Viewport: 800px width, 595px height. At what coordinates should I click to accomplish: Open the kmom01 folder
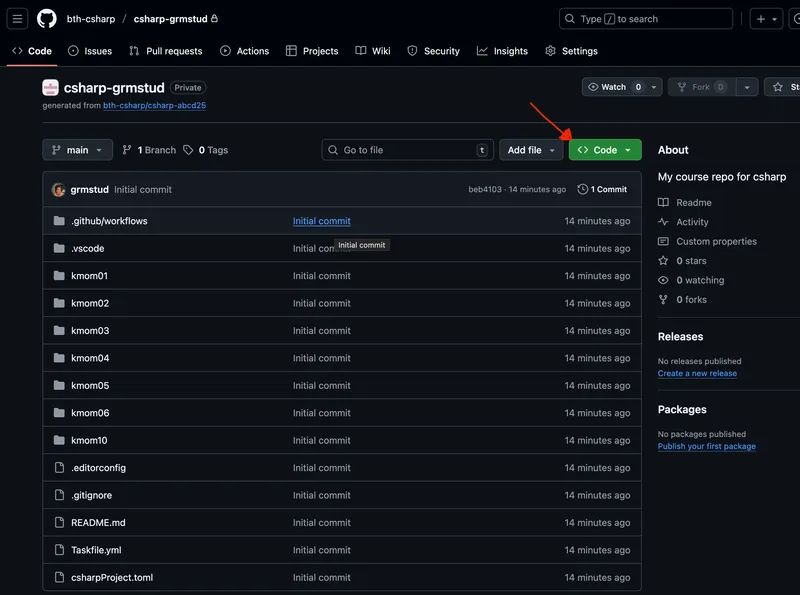point(89,276)
